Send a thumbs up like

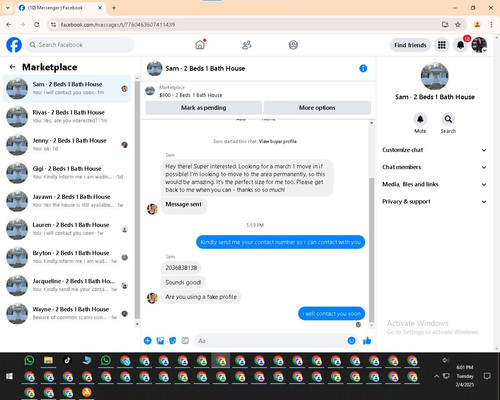(367, 341)
